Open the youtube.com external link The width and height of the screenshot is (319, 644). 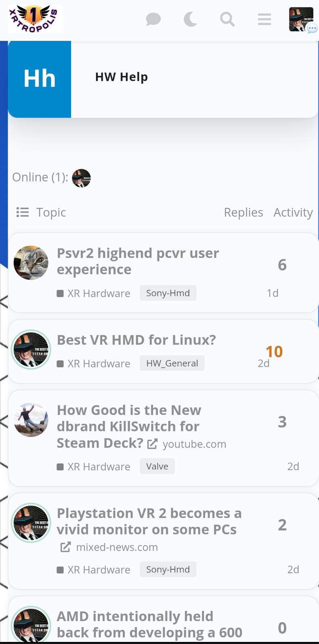(x=194, y=444)
